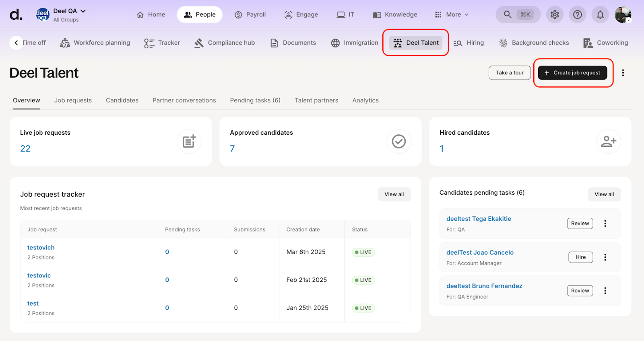The width and height of the screenshot is (644, 341).
Task: Go to Home in the top navigation
Action: tap(151, 14)
